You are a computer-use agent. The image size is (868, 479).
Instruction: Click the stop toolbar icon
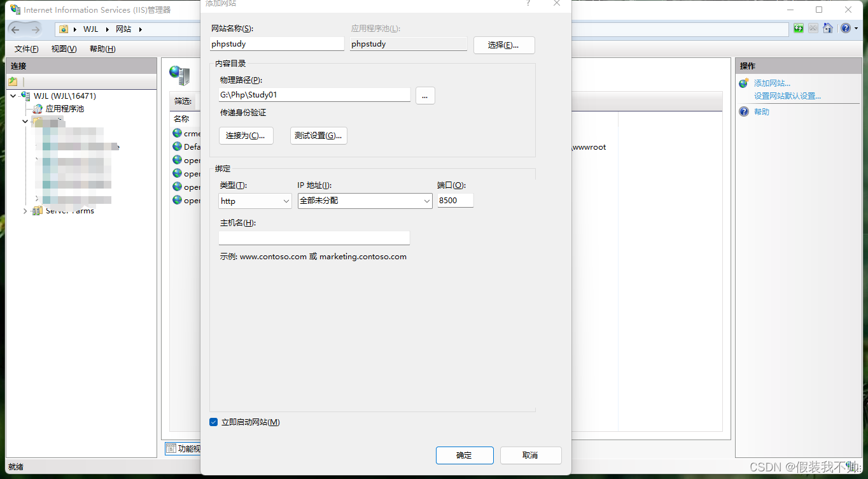813,29
